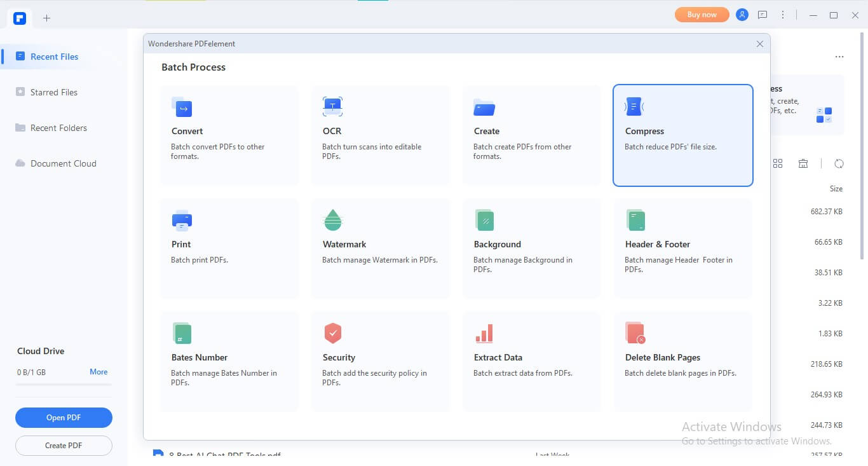Click the Background batch icon

(x=484, y=220)
